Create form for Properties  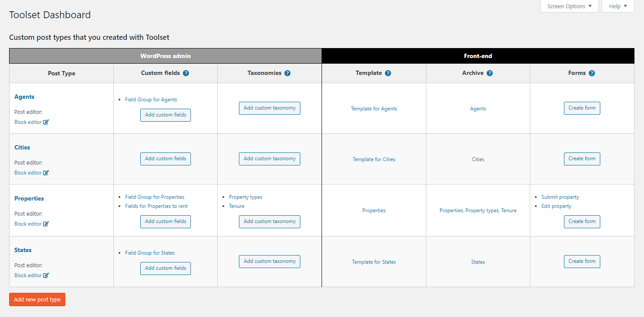pos(582,222)
